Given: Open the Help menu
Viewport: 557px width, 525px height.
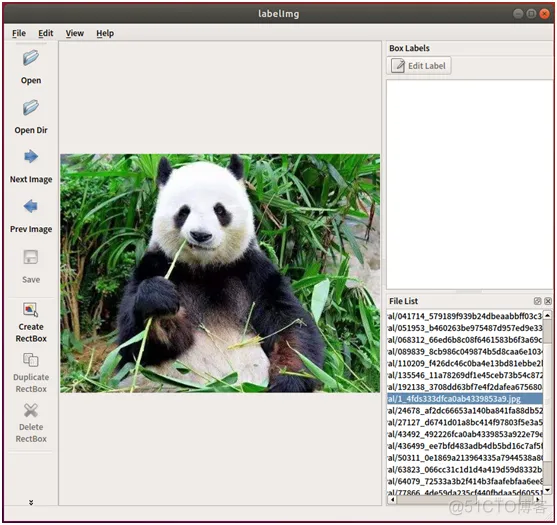Looking at the screenshot, I should (x=105, y=33).
